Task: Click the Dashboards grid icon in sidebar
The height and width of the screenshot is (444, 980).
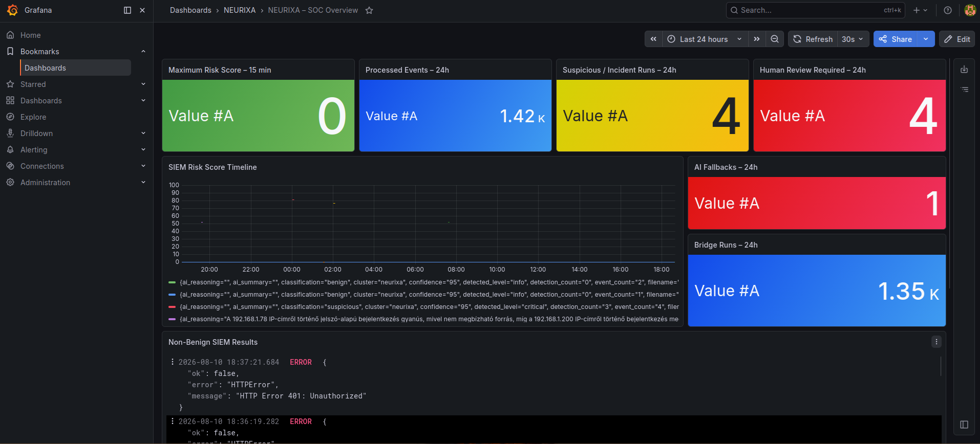Action: pyautogui.click(x=10, y=101)
